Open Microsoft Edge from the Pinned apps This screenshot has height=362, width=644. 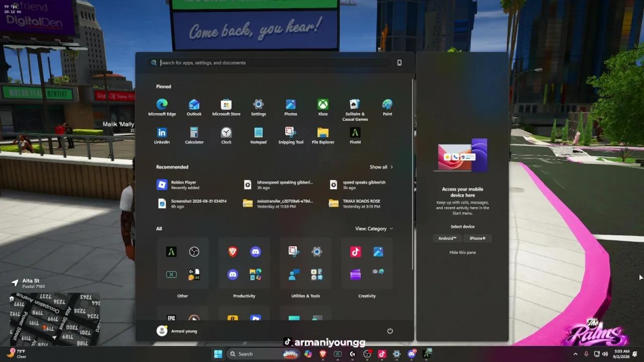click(x=162, y=108)
